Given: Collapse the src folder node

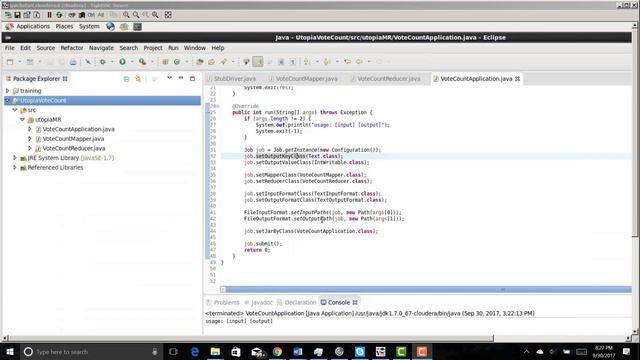Looking at the screenshot, I should click(x=15, y=110).
